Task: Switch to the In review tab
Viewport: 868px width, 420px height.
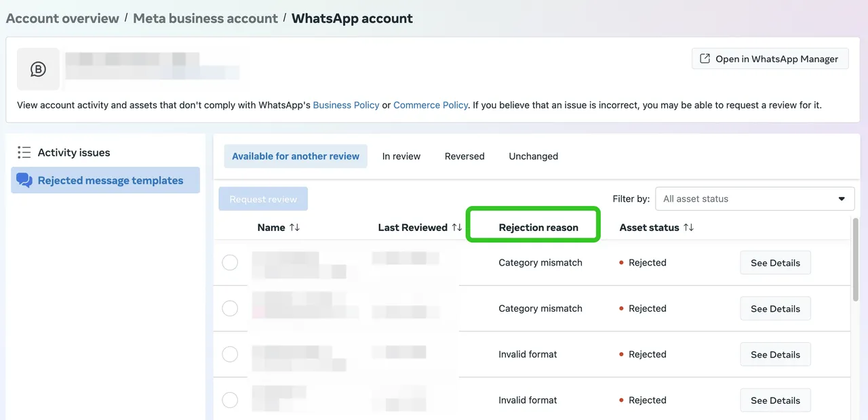Action: click(401, 156)
